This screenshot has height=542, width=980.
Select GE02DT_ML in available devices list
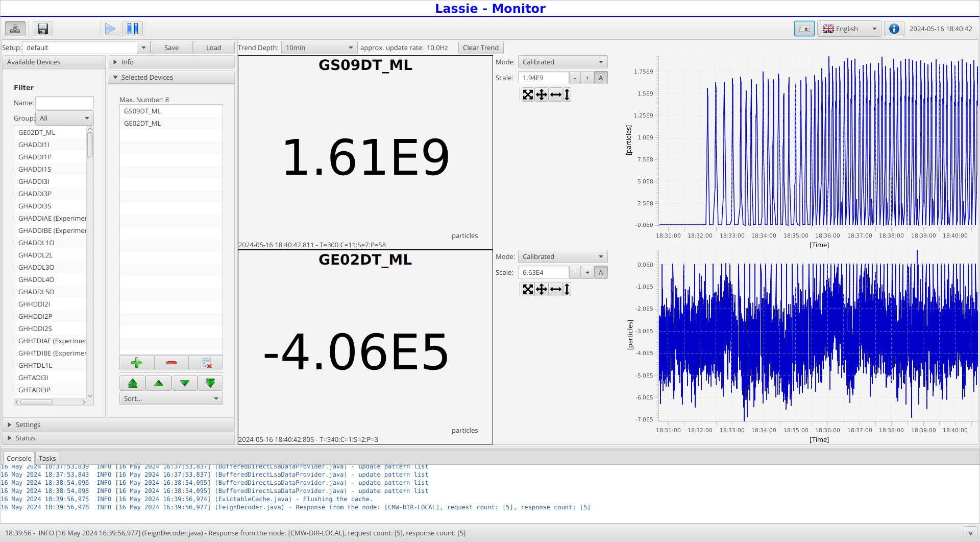51,132
